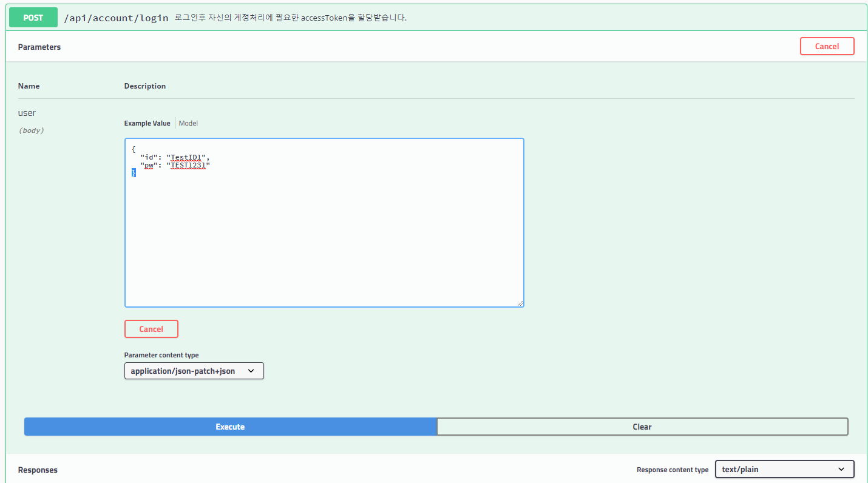Click the highlighted closing brace in the body

coord(134,173)
